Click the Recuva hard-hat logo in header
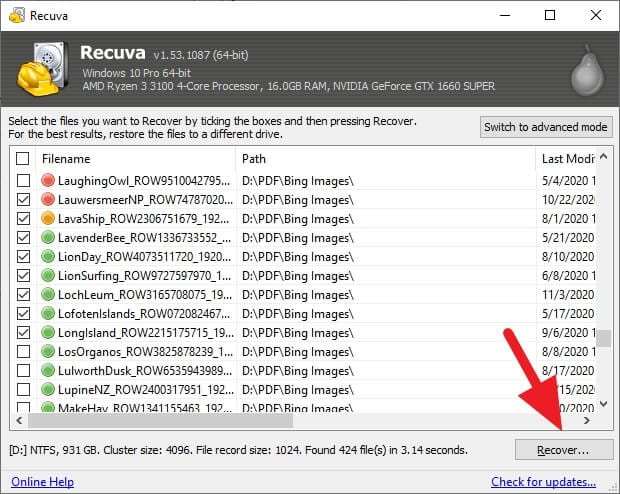This screenshot has width=620, height=494. [41, 69]
